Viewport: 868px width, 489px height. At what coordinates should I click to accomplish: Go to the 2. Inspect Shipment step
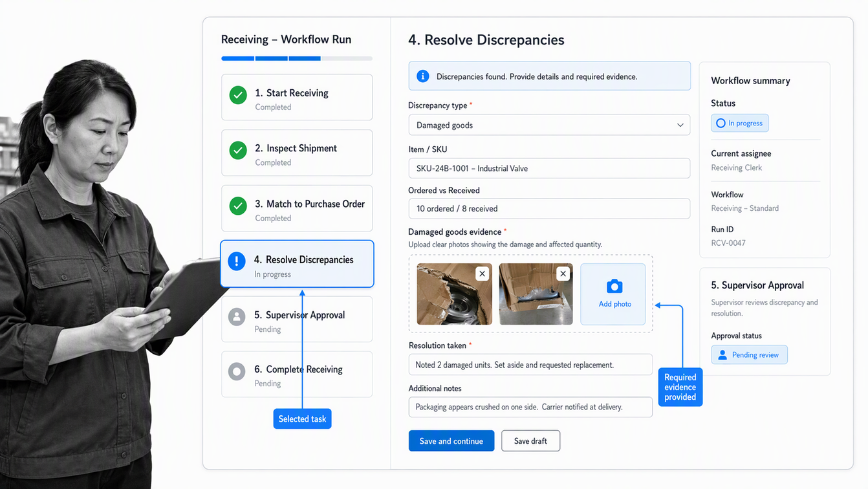(x=297, y=153)
